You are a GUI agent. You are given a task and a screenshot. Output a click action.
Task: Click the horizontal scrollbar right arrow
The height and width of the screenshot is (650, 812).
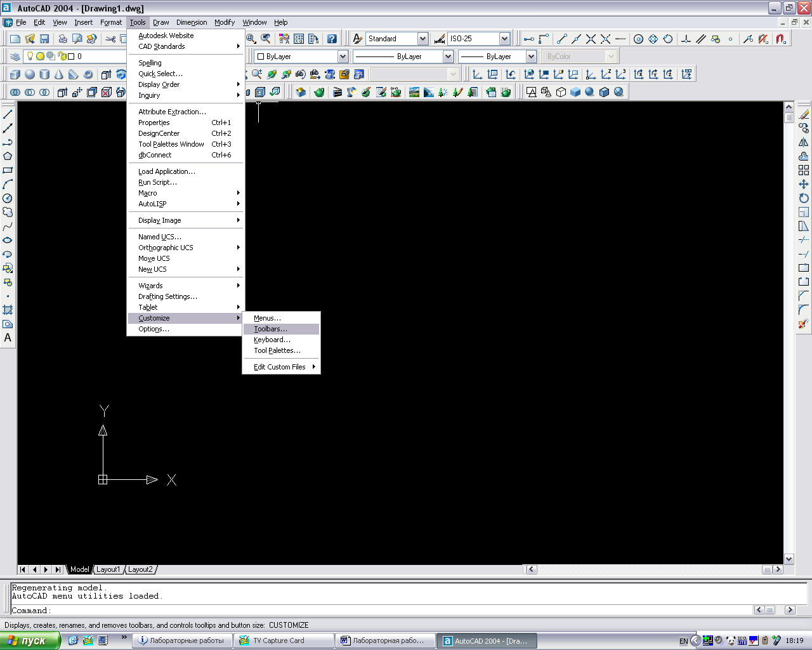point(778,569)
